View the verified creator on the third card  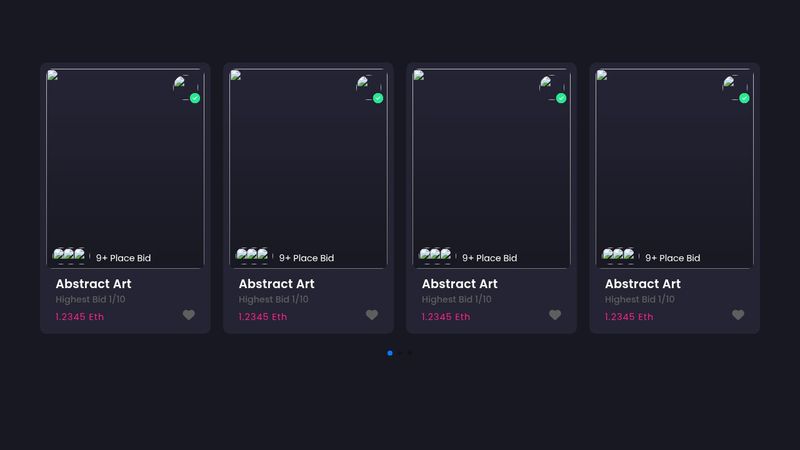550,88
